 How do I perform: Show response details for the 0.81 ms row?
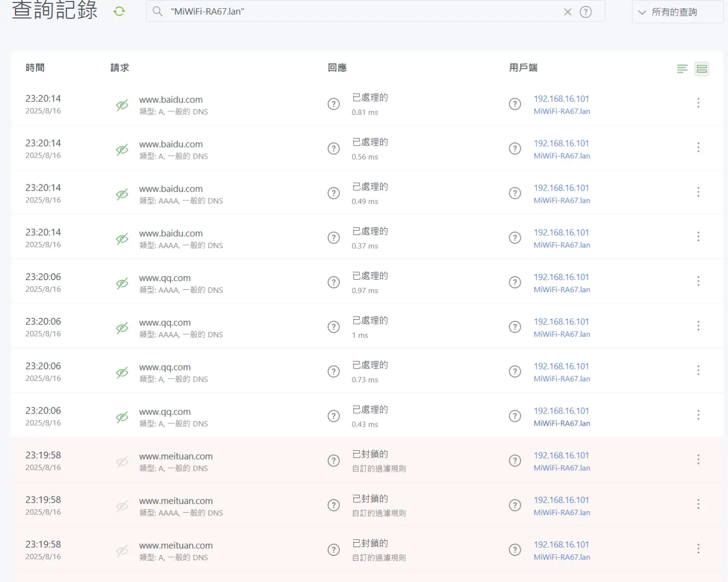click(333, 104)
